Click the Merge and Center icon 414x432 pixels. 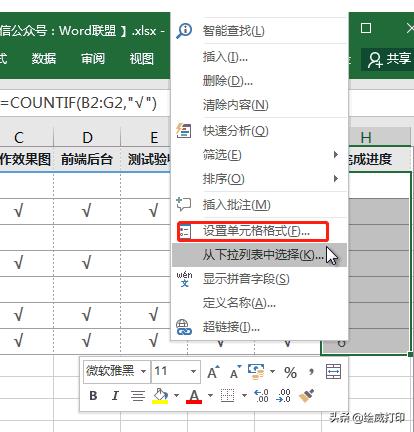[x=333, y=372]
